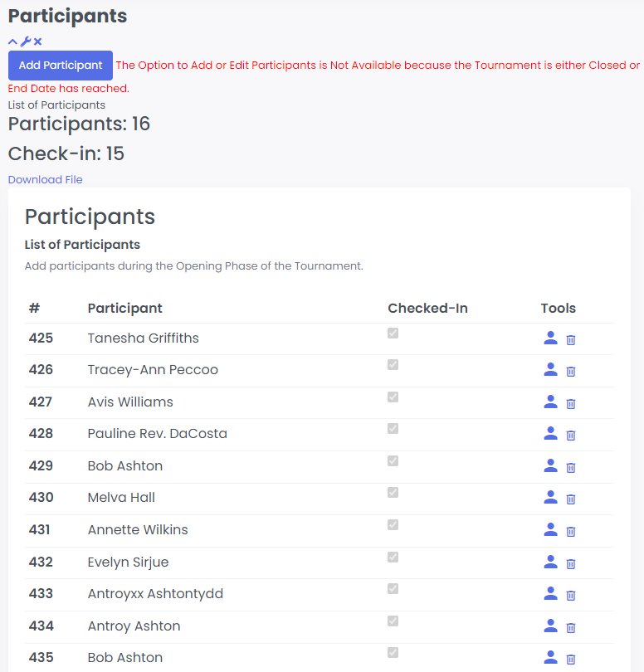Click the Participant column header

pyautogui.click(x=124, y=308)
